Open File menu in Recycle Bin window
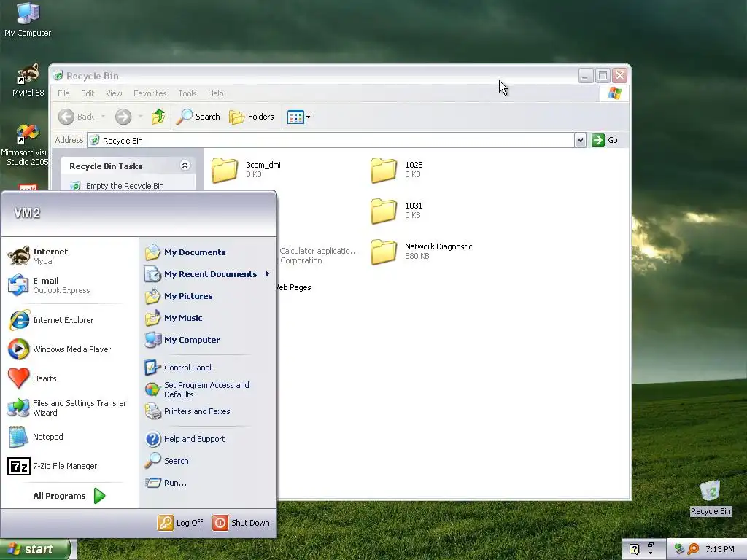This screenshot has width=747, height=560. (x=63, y=93)
